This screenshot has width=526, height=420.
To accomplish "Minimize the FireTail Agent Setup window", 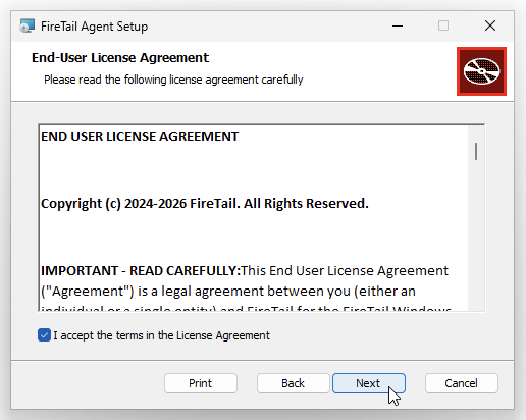I will 398,26.
